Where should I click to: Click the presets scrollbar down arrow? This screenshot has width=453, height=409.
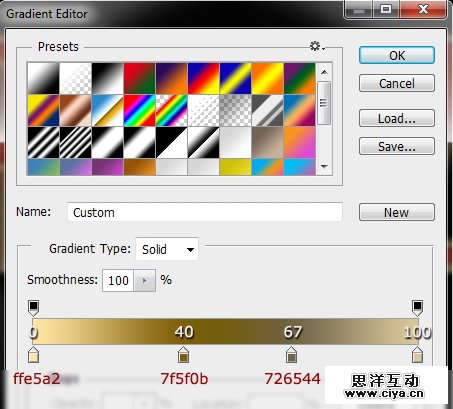(x=324, y=166)
